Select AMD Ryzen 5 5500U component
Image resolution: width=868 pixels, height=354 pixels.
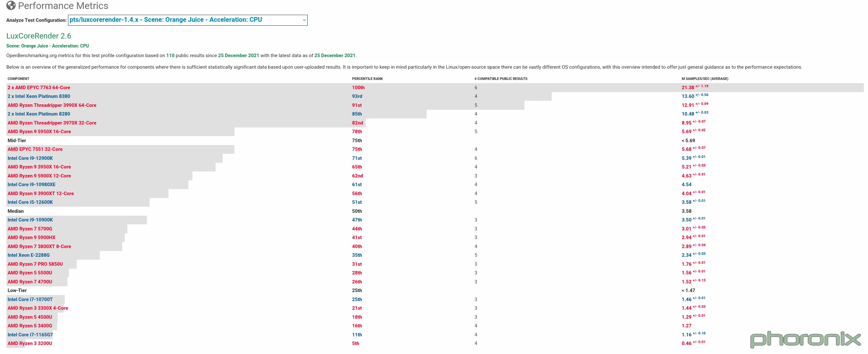click(30, 273)
